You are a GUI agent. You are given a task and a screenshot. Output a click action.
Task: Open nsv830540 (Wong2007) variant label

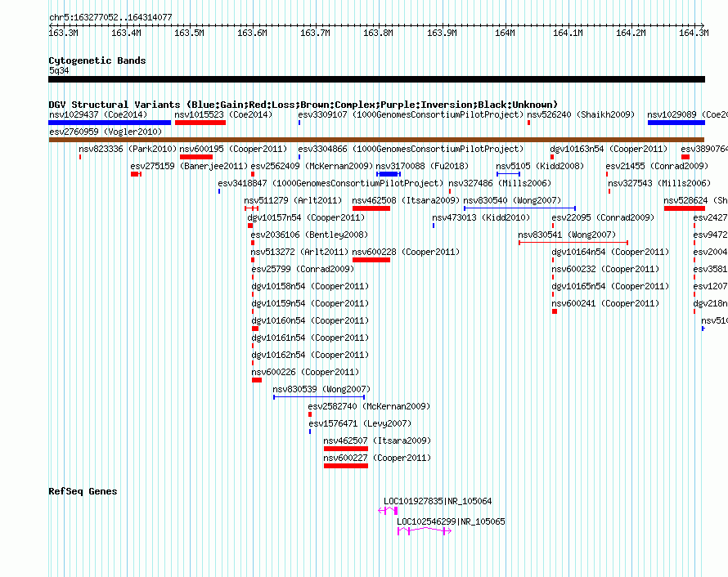tap(513, 200)
